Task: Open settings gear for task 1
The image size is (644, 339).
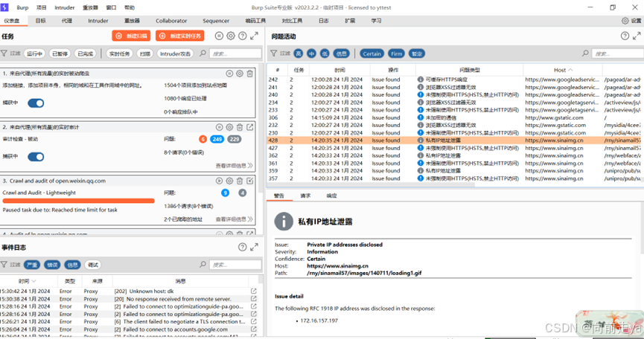Action: [x=240, y=74]
